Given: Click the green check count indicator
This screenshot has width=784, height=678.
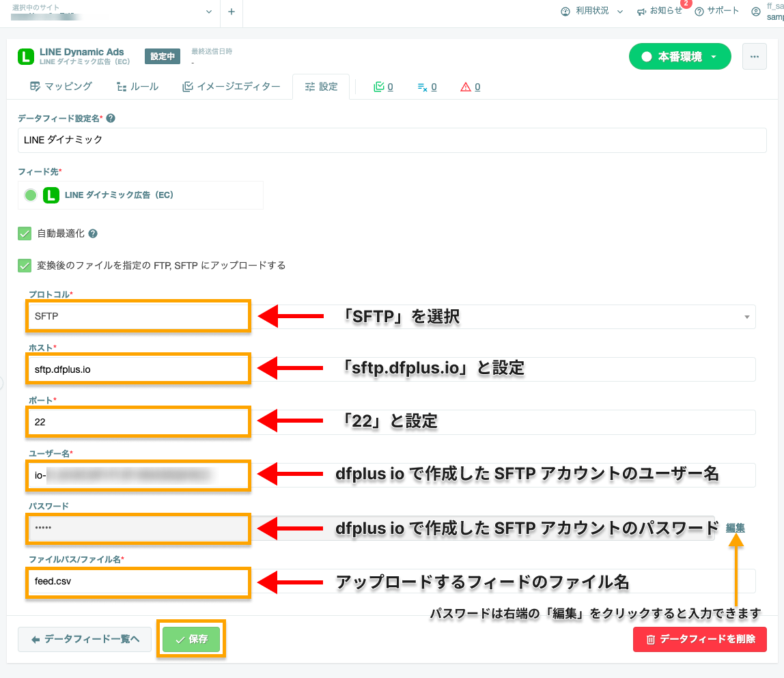Looking at the screenshot, I should pos(384,87).
